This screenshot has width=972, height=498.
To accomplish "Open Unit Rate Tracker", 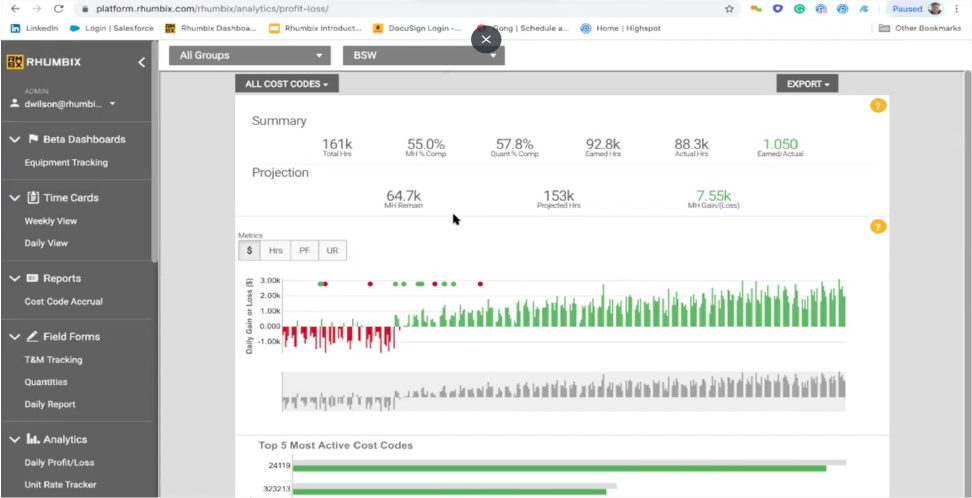I will pyautogui.click(x=60, y=485).
